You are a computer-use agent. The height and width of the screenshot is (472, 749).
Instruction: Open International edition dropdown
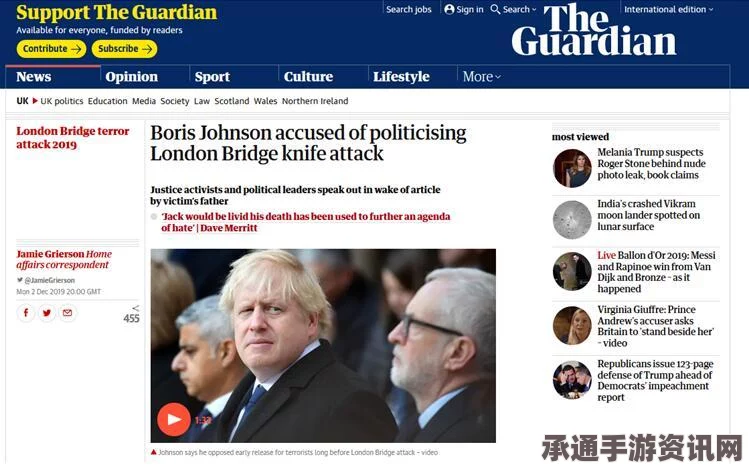pyautogui.click(x=668, y=9)
